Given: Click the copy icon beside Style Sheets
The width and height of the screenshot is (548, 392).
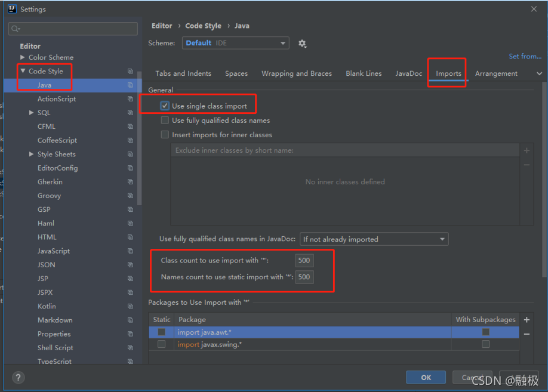Looking at the screenshot, I should 130,154.
